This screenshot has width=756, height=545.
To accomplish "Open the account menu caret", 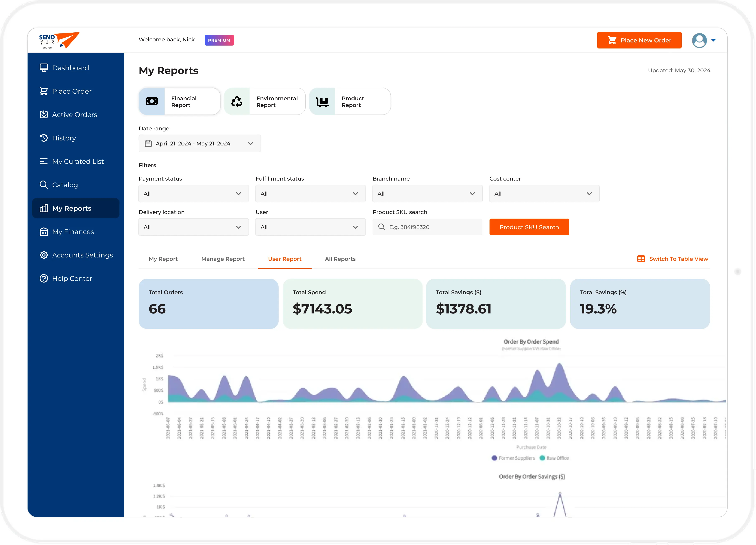I will 713,40.
